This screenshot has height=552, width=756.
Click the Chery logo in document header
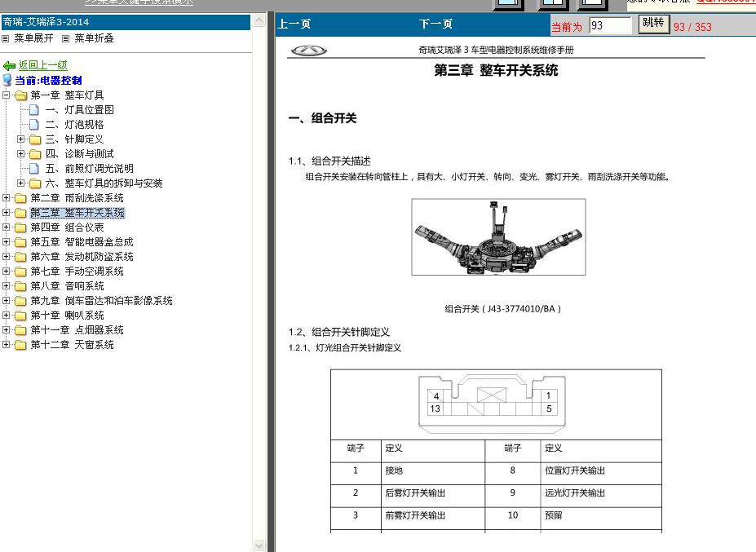point(308,50)
